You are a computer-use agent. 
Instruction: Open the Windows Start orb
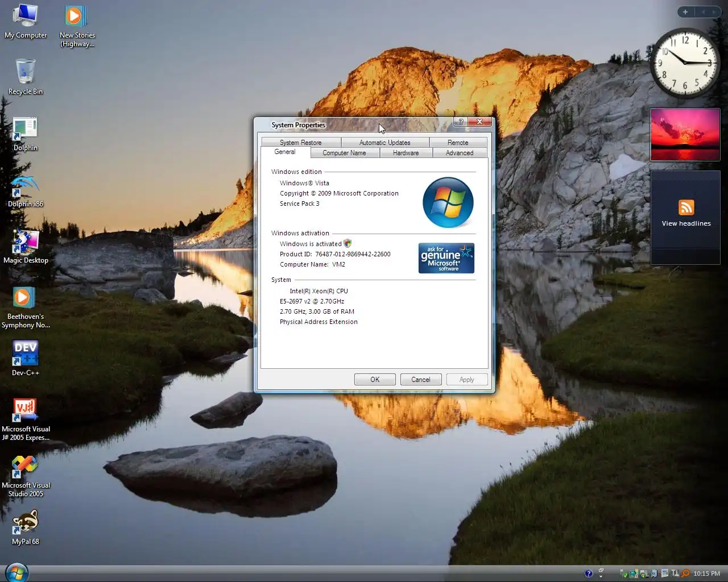click(16, 572)
